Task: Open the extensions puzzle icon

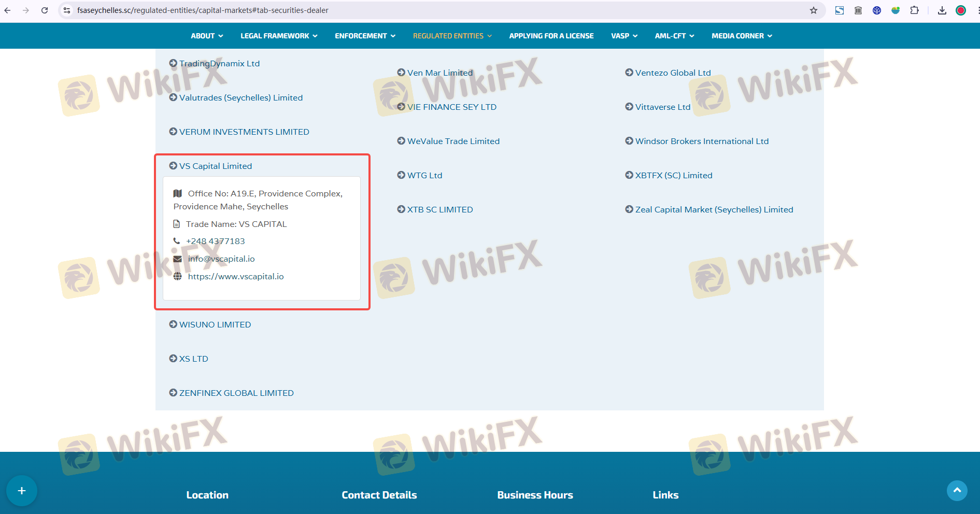Action: (x=914, y=10)
